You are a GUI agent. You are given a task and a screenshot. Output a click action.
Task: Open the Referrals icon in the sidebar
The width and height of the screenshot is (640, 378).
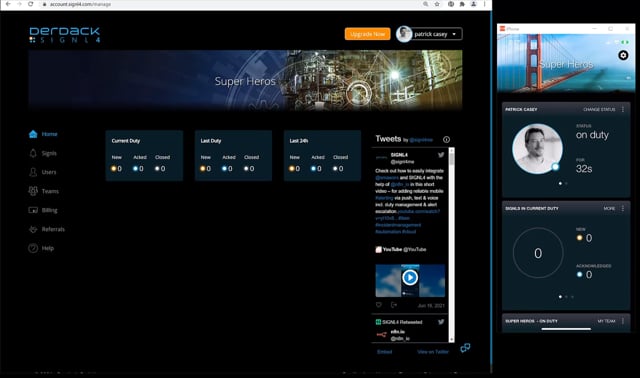point(33,229)
